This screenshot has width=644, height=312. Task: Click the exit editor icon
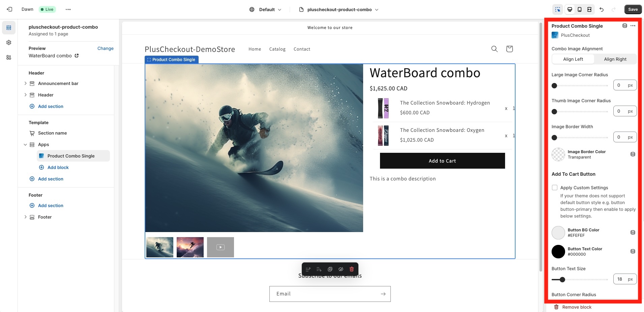point(9,9)
